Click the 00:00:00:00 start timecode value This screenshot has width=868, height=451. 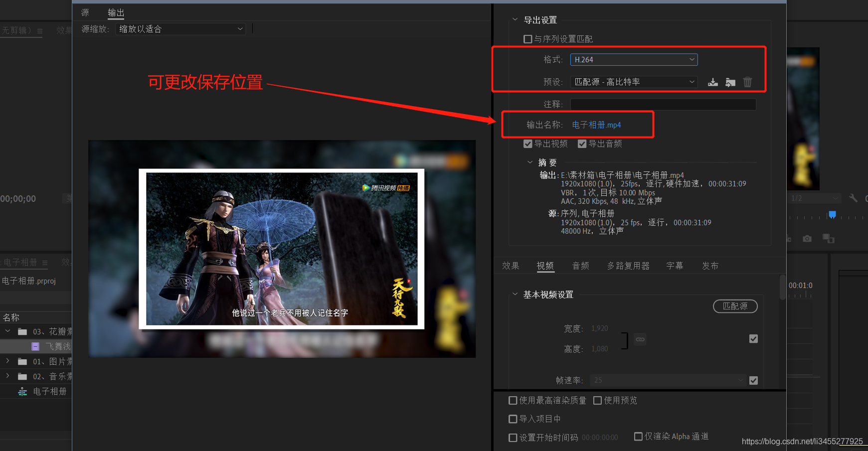click(600, 438)
